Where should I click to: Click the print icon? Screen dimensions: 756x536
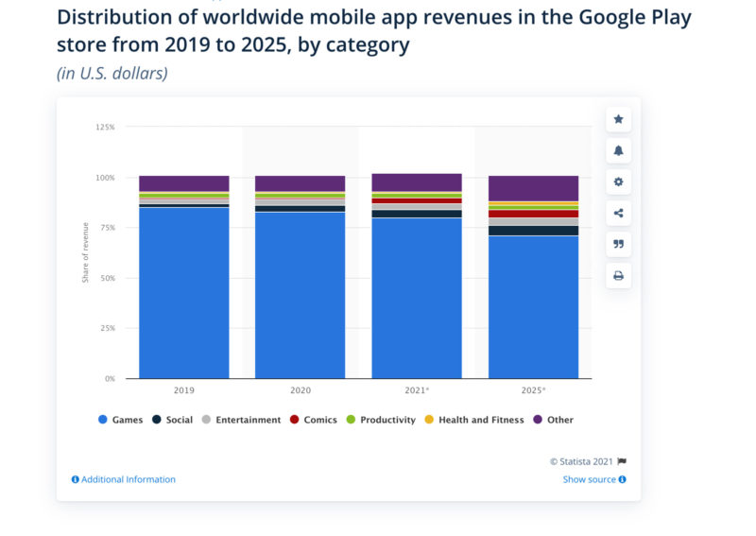pos(618,275)
